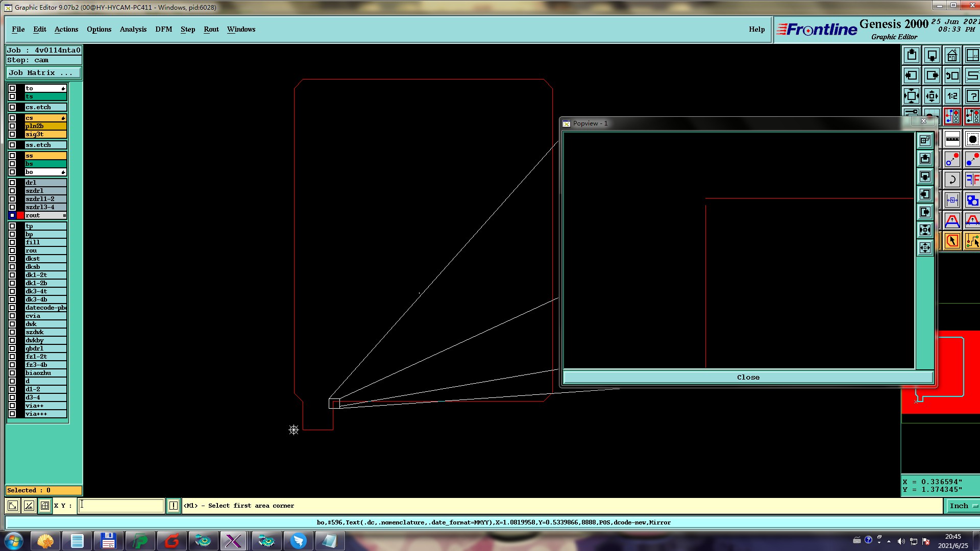980x551 pixels.
Task: Click the grid snap icon near XY input
Action: click(x=45, y=506)
